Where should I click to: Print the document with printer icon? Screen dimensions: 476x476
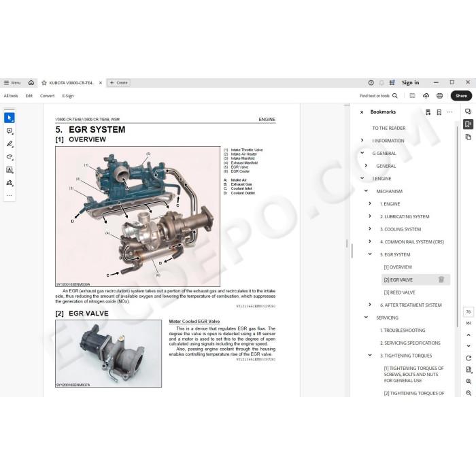click(439, 96)
